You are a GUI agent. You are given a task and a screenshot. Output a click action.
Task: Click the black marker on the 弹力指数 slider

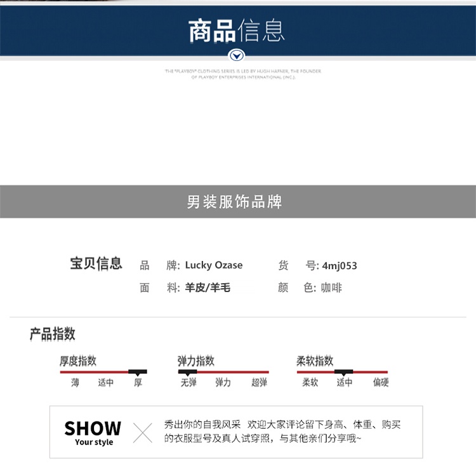click(187, 371)
